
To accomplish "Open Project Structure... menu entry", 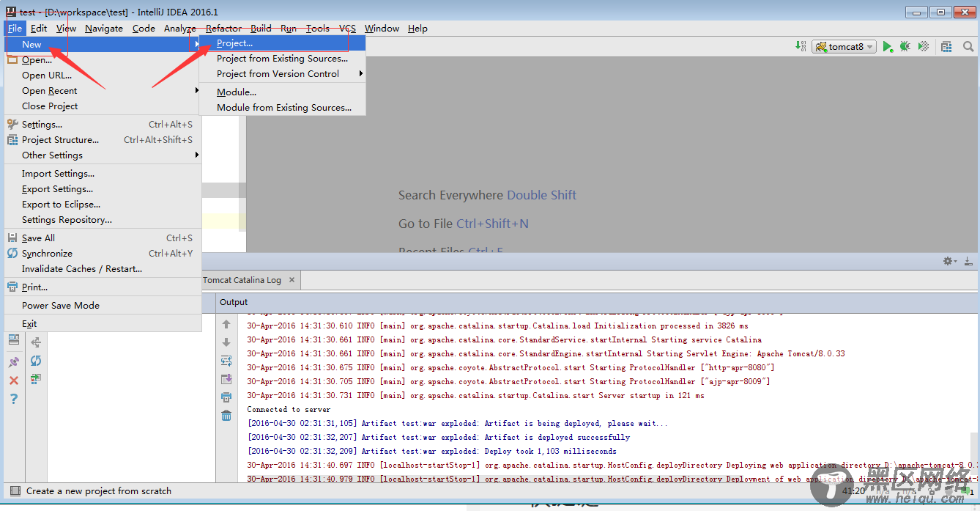I will pos(103,140).
